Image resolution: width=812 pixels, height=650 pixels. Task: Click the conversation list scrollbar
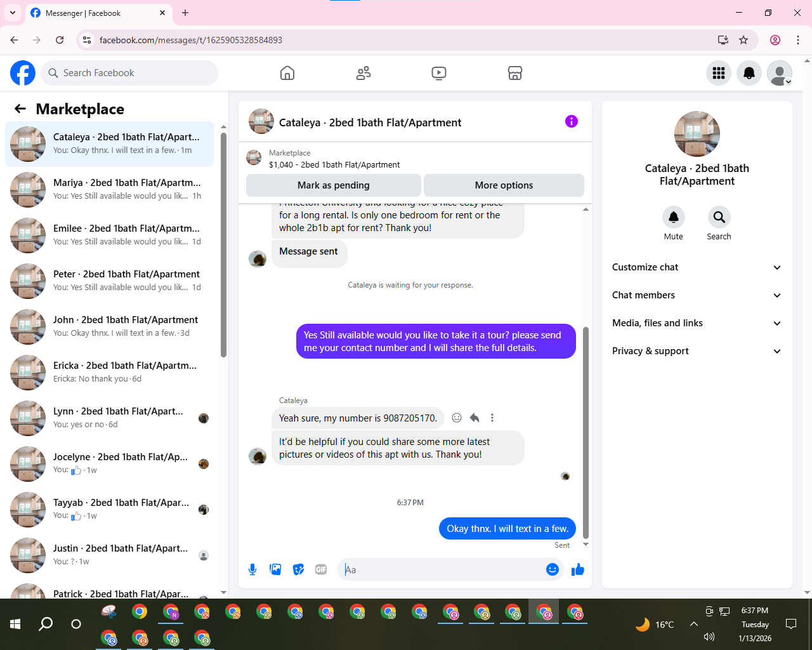pyautogui.click(x=223, y=244)
